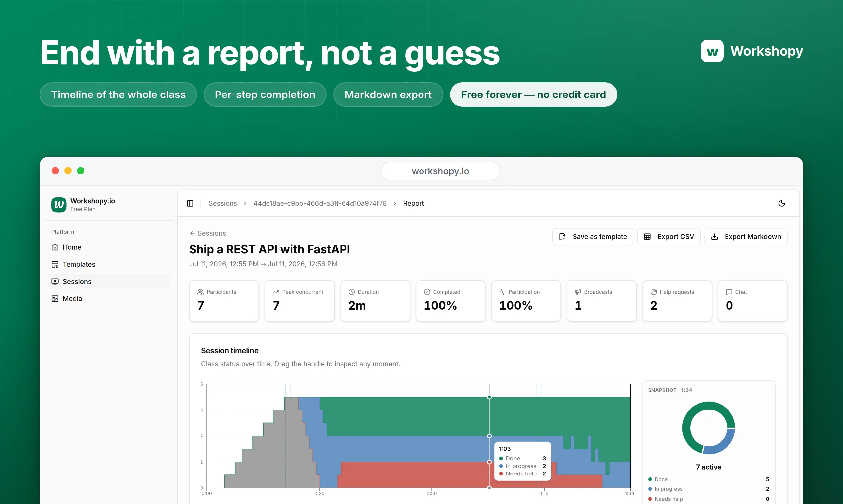Click the Participation activity icon
Viewport: 843px width, 504px height.
[x=503, y=292]
